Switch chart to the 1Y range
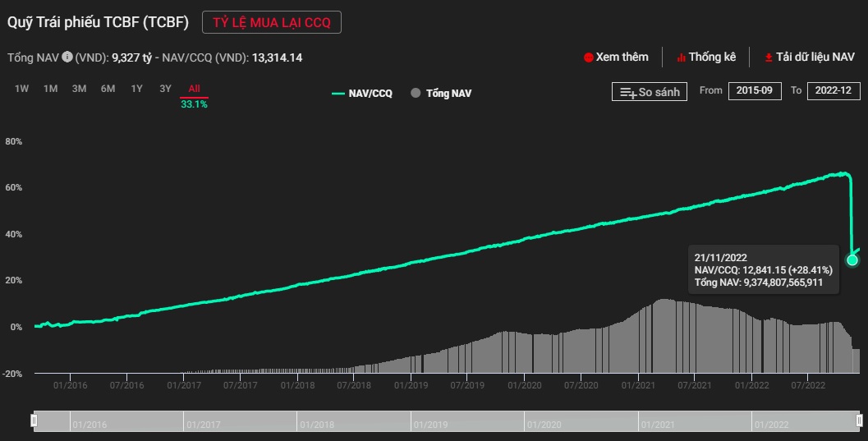Viewport: 868px width, 441px height. [137, 89]
